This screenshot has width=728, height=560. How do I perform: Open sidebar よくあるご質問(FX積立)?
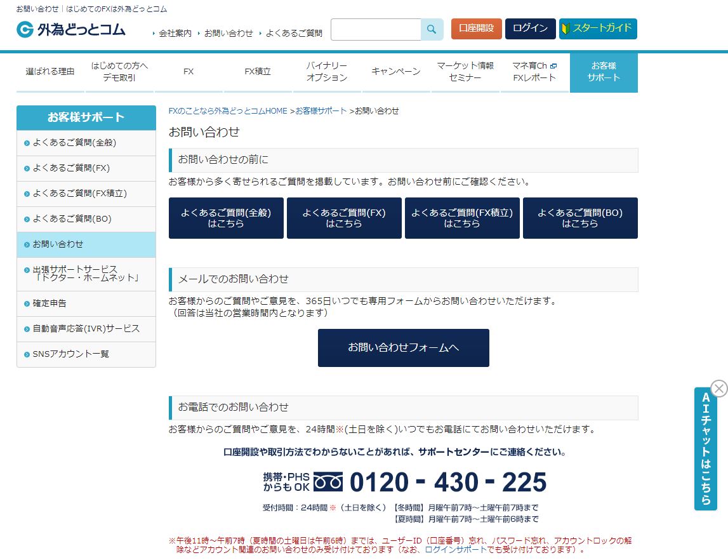pos(86,194)
